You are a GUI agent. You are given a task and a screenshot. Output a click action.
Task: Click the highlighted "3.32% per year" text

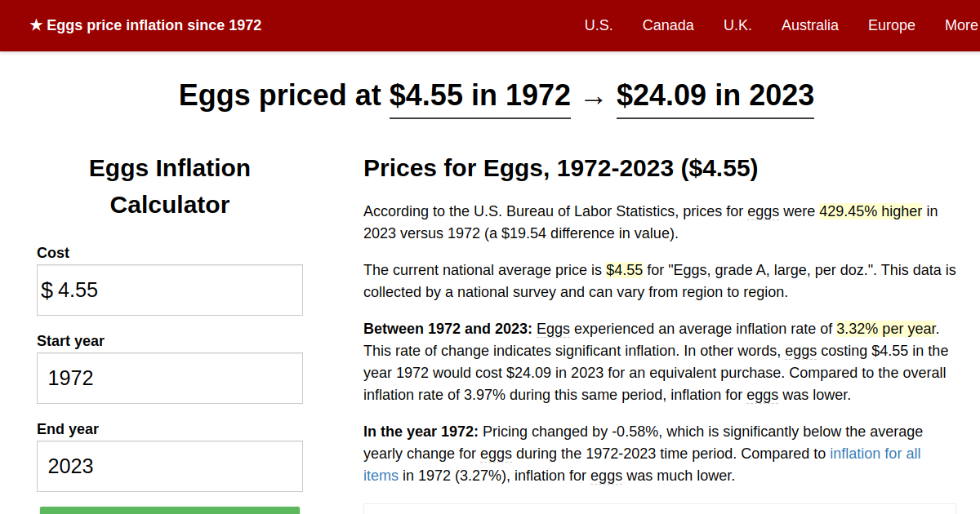pyautogui.click(x=886, y=330)
